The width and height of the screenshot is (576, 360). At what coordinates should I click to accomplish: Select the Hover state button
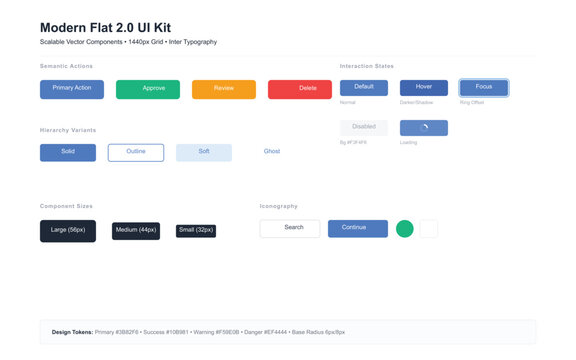pyautogui.click(x=424, y=88)
